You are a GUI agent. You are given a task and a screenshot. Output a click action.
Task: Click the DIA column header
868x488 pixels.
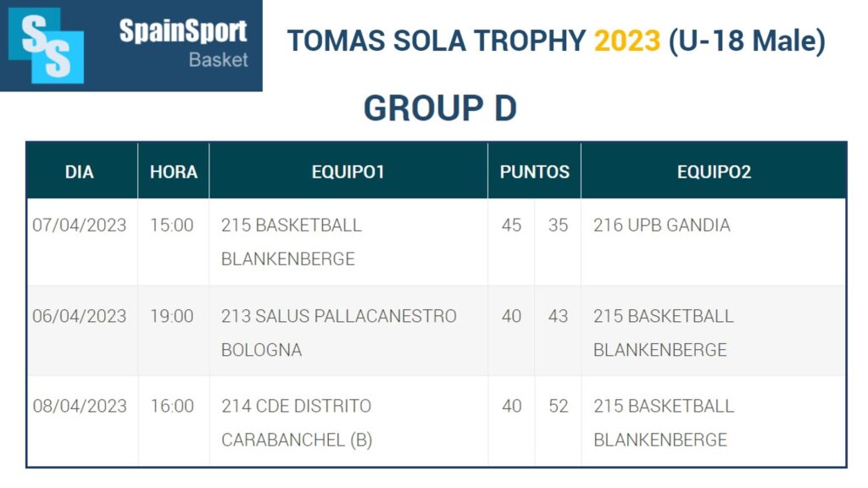[x=80, y=172]
